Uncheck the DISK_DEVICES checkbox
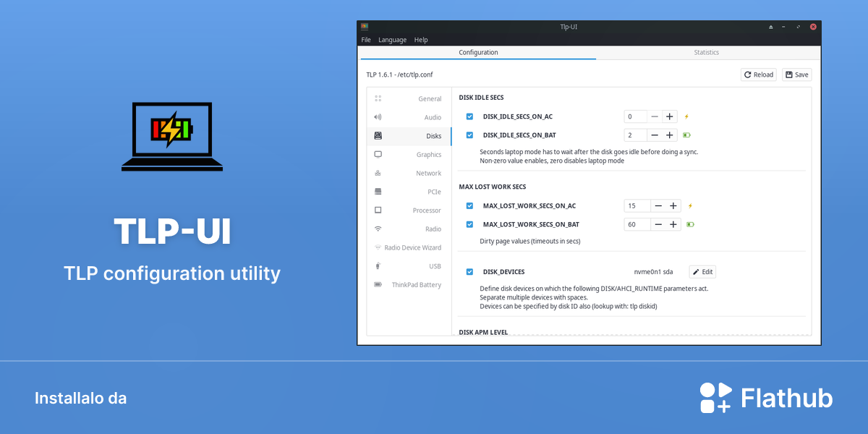868x434 pixels. [469, 272]
